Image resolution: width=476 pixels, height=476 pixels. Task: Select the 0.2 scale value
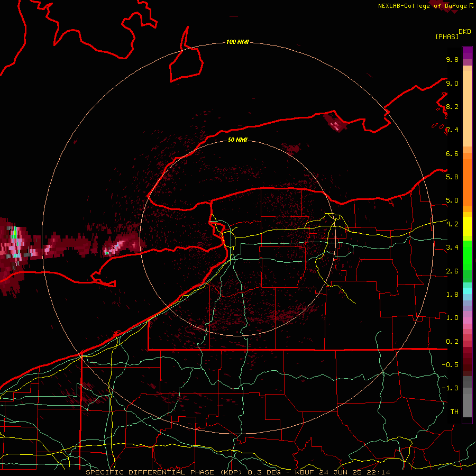[x=452, y=342]
